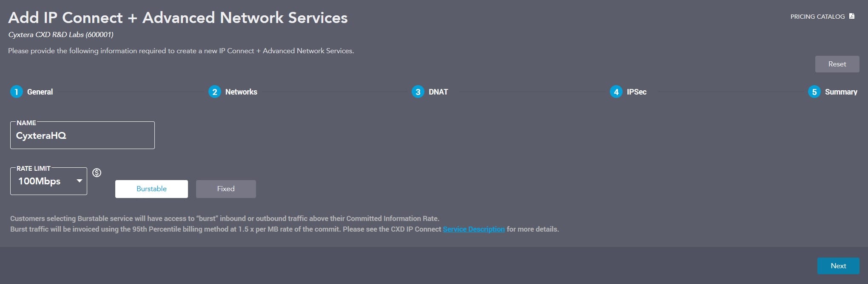Focus the Name field containing CyxteraHQ

[x=83, y=135]
